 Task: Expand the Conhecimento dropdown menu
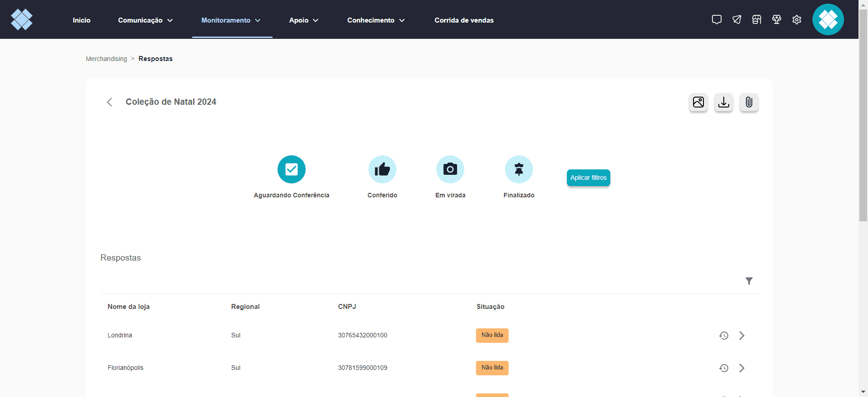pos(376,20)
